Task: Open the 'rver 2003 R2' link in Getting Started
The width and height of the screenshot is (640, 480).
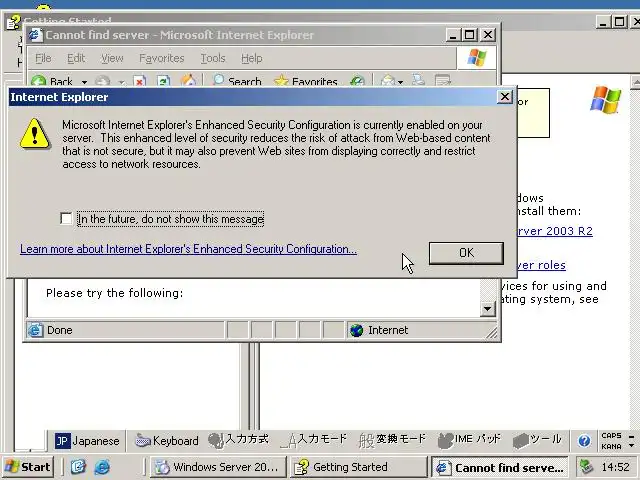Action: pos(555,231)
